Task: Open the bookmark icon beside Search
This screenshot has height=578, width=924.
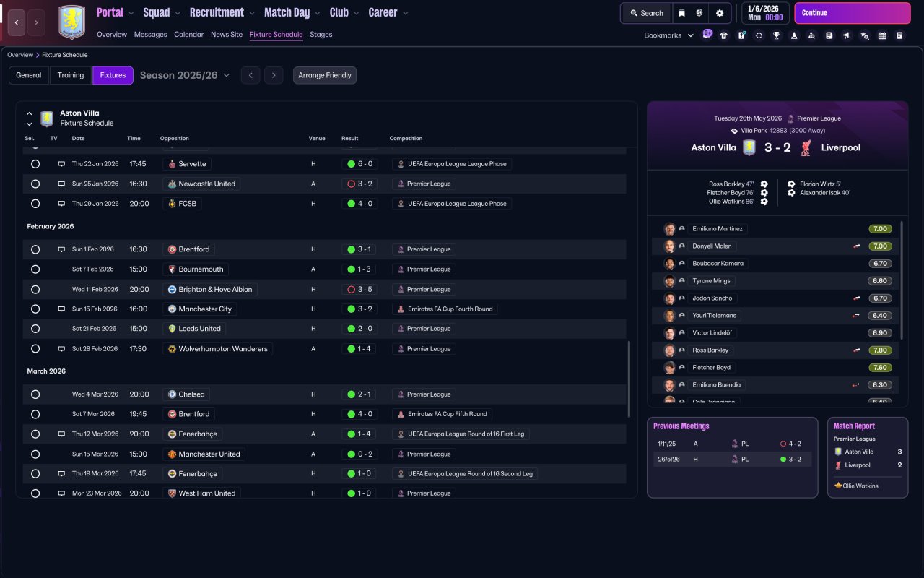Action: pyautogui.click(x=681, y=13)
